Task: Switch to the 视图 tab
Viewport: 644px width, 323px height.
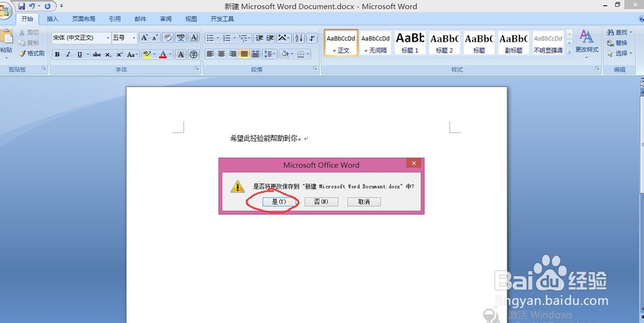Action: pos(191,19)
